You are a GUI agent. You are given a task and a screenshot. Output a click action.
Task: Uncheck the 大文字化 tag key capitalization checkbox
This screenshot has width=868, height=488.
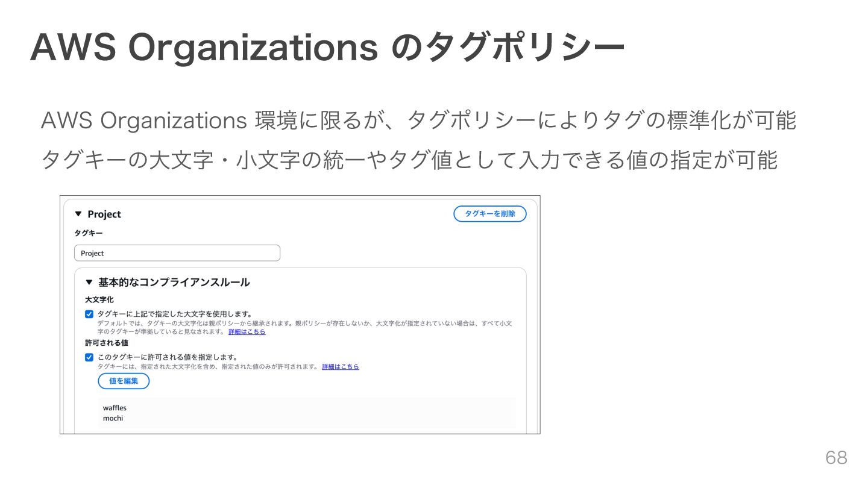point(89,314)
